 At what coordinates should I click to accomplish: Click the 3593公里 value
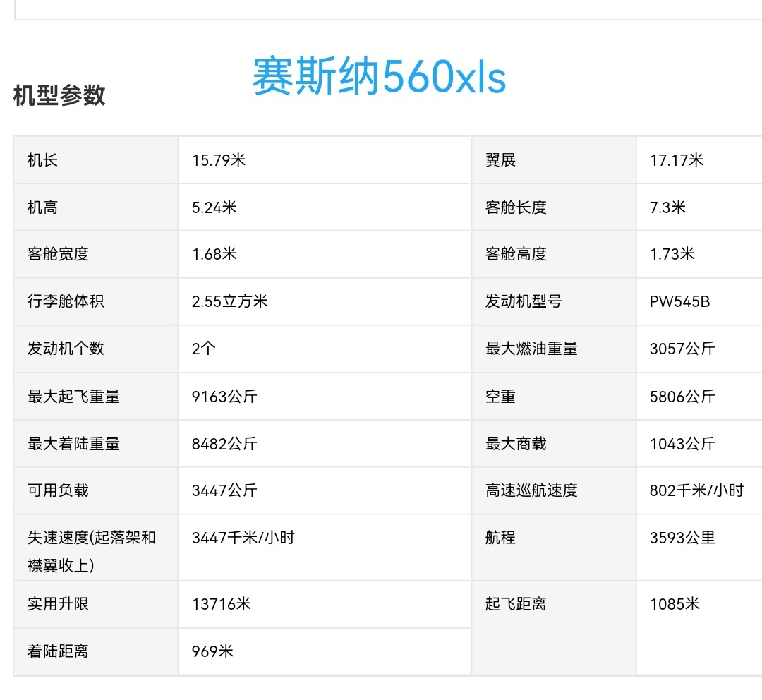pyautogui.click(x=682, y=538)
